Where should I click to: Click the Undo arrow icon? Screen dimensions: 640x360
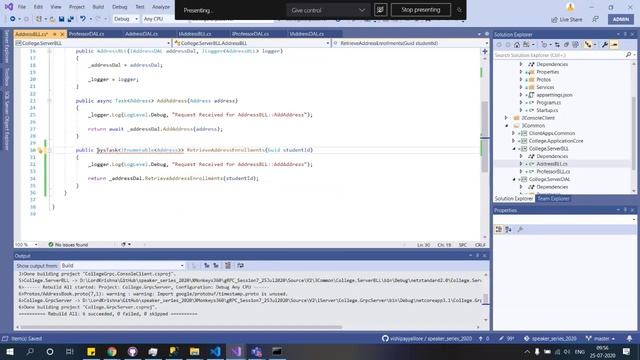[82, 19]
